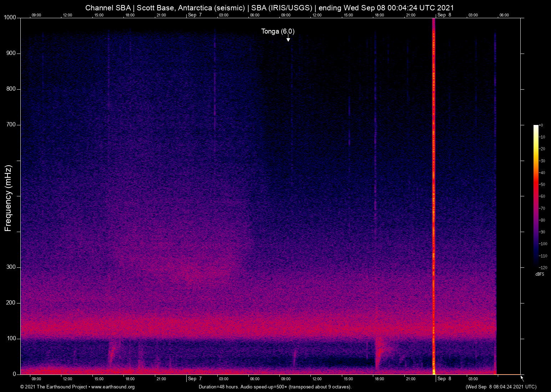Image resolution: width=551 pixels, height=392 pixels.
Task: Click the "300" frequency tick label
Action: coord(11,267)
